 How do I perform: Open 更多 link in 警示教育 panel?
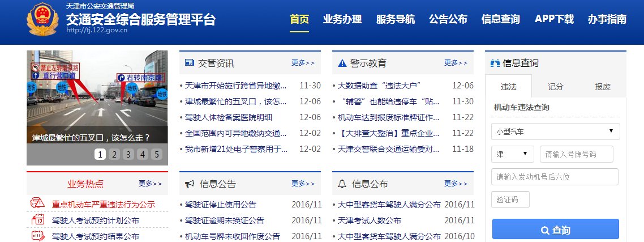coord(456,63)
